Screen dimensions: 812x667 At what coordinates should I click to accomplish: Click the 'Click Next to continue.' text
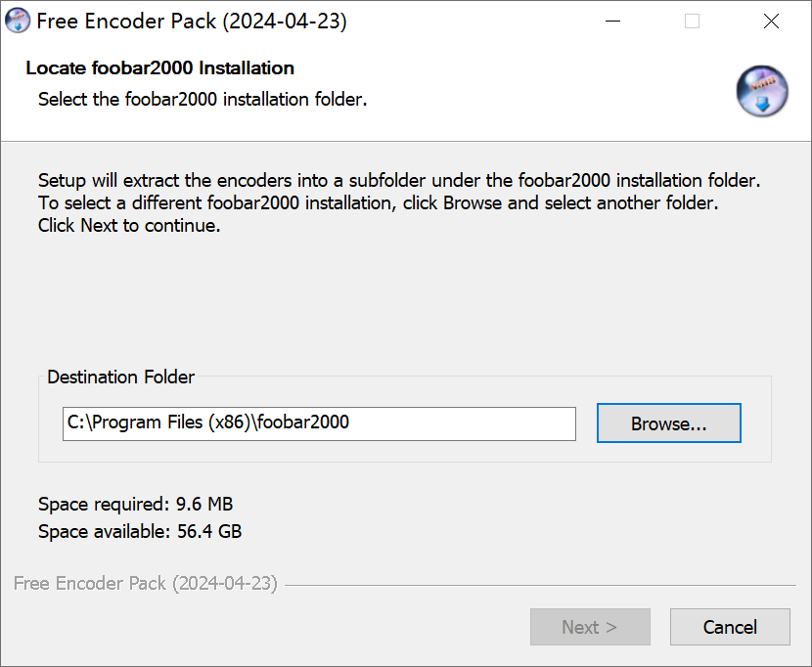tap(129, 226)
